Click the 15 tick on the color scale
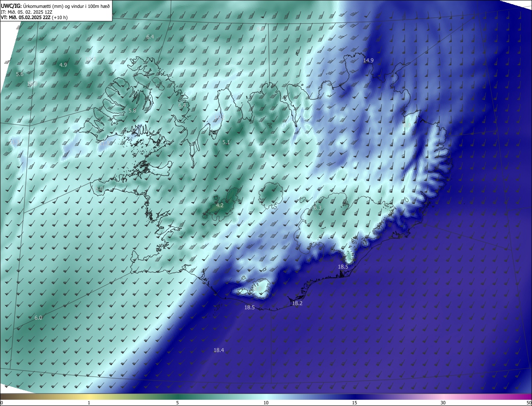The height and width of the screenshot is (406, 532). (x=355, y=403)
